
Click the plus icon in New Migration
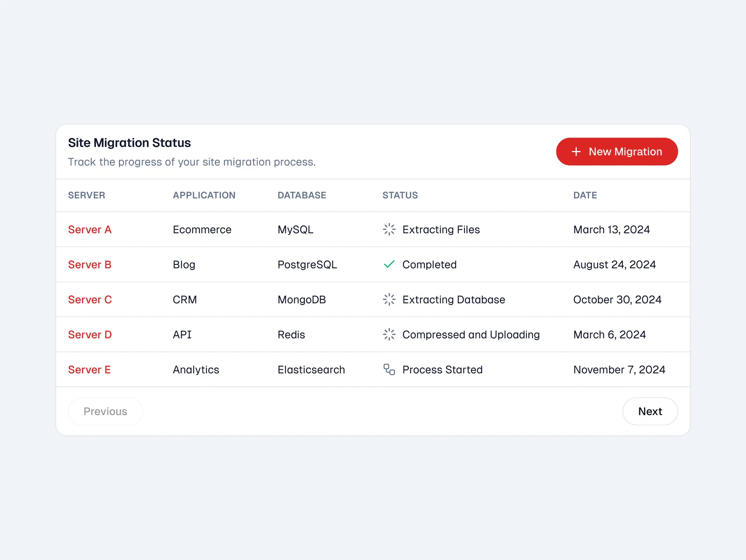576,152
